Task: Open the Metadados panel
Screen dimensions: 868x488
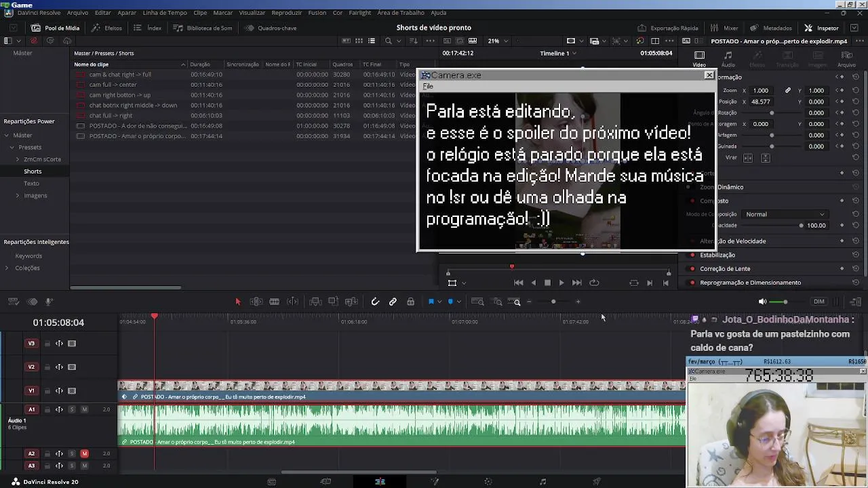Action: 771,28
